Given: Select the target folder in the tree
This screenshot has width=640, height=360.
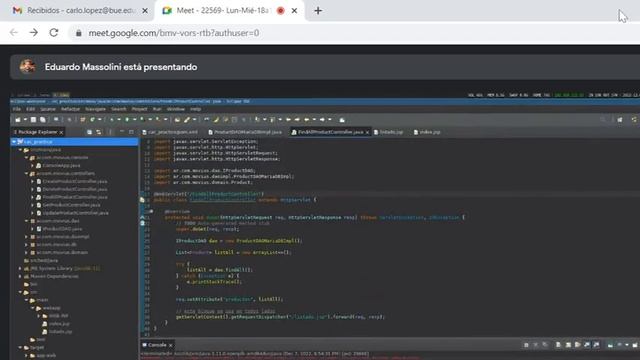Looking at the screenshot, I should pyautogui.click(x=33, y=348).
